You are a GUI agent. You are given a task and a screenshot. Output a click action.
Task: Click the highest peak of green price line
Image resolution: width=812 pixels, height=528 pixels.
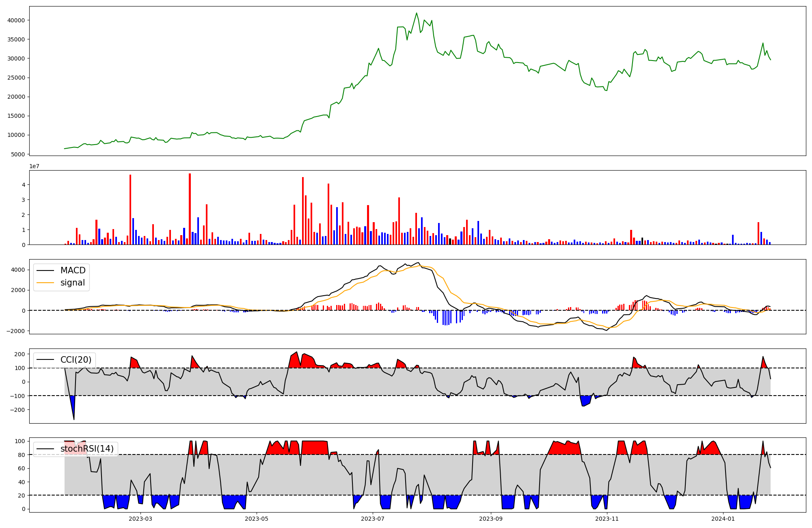coord(417,13)
